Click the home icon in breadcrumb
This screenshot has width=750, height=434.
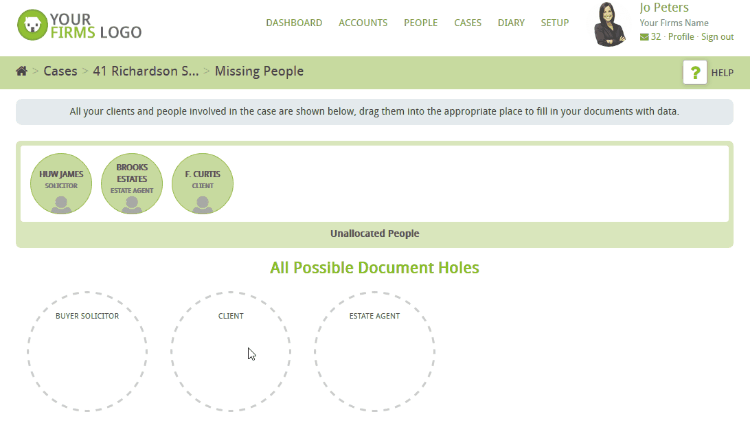(x=22, y=71)
